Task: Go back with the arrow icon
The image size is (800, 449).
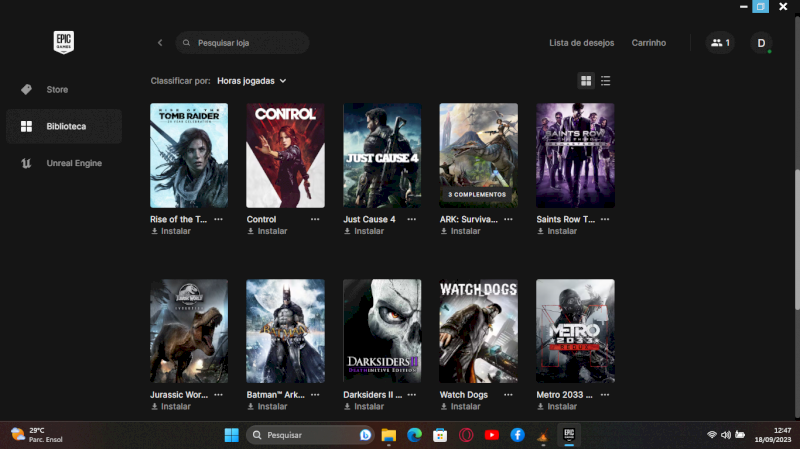Action: coord(160,43)
